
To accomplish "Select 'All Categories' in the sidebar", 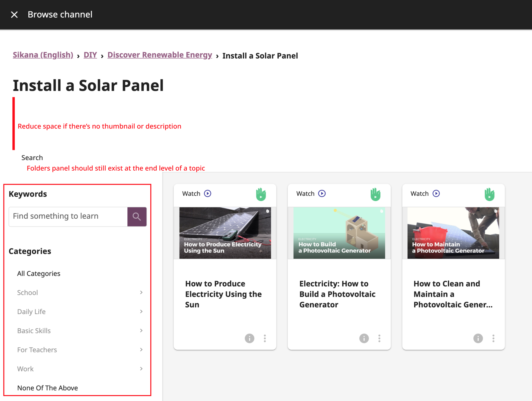I will 39,273.
